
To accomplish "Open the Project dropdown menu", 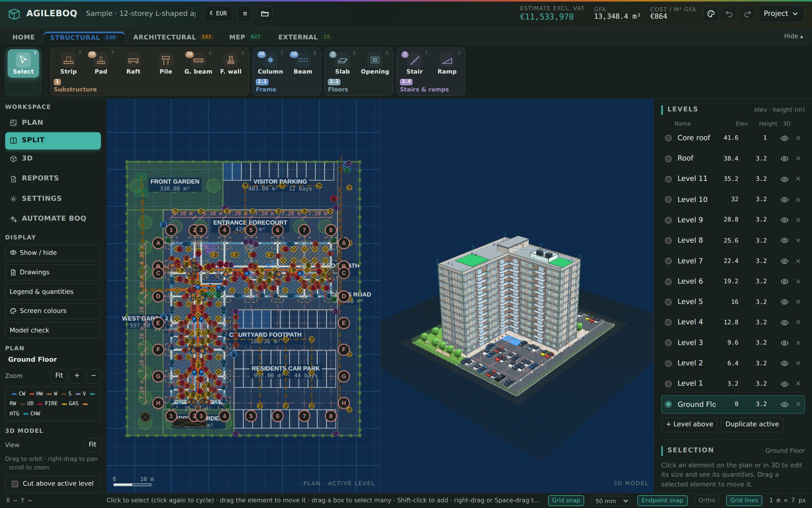I will click(x=780, y=14).
